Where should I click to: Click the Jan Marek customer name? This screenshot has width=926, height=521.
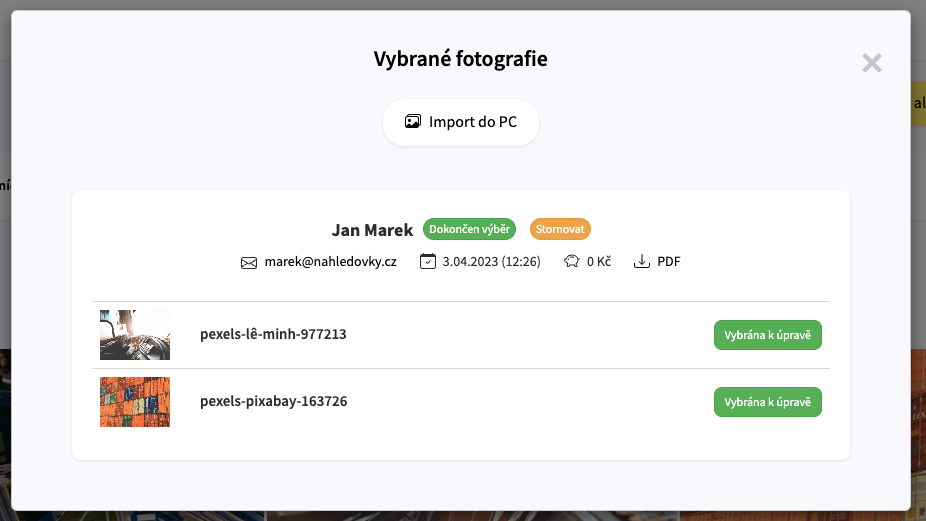372,230
